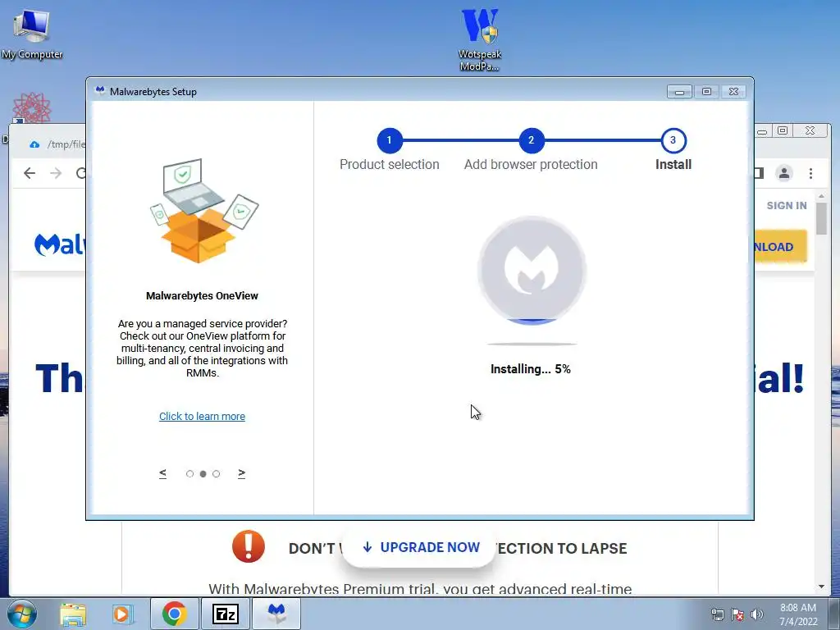Open Wotspeak ModPack desktop icon
Screen dimensions: 840x630
click(479, 39)
